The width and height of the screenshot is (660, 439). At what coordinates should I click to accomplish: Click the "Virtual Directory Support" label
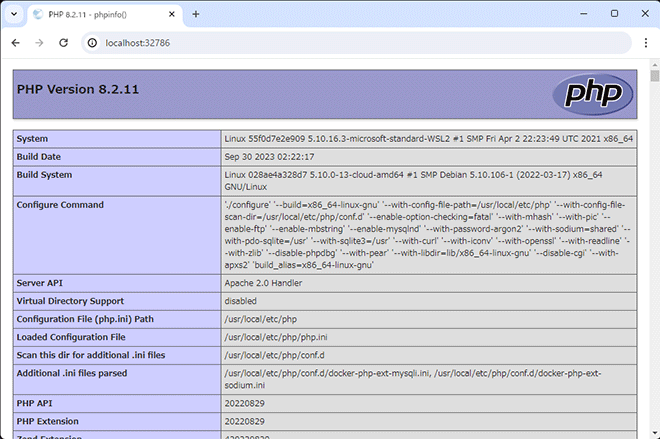coord(70,301)
